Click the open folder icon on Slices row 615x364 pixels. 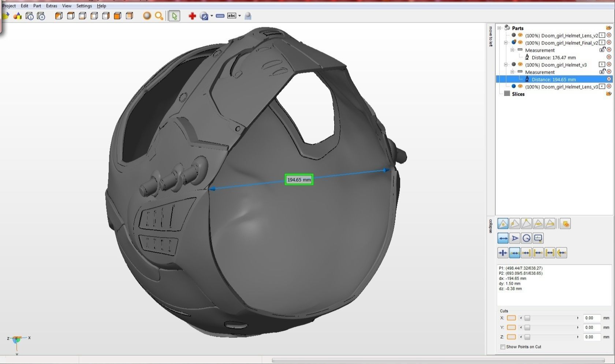point(609,94)
